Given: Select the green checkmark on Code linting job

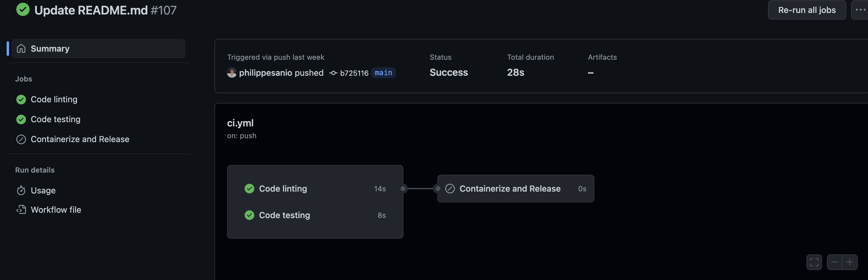Looking at the screenshot, I should pyautogui.click(x=21, y=99).
